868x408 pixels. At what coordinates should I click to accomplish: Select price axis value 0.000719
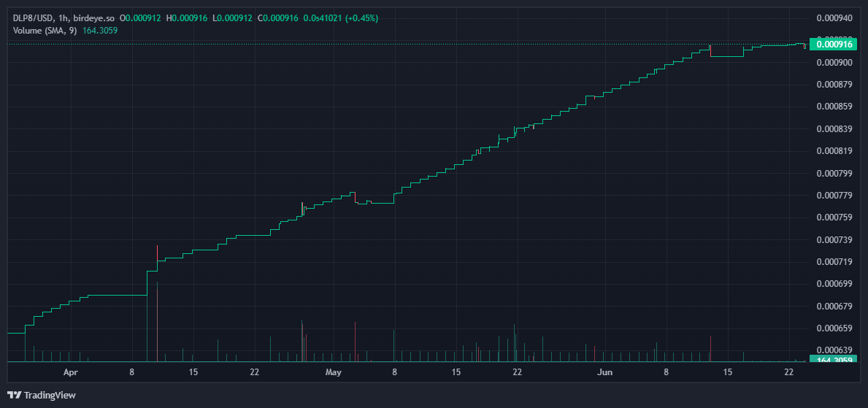(x=834, y=262)
